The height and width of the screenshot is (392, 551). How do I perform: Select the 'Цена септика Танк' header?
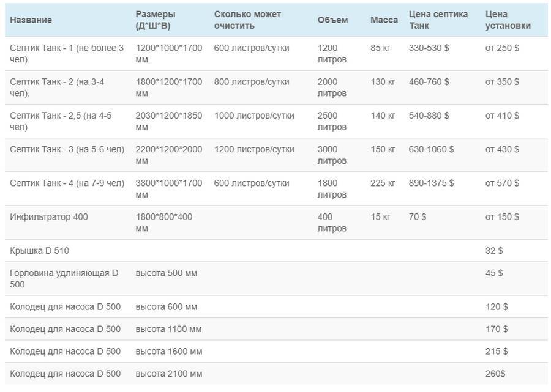tap(438, 20)
